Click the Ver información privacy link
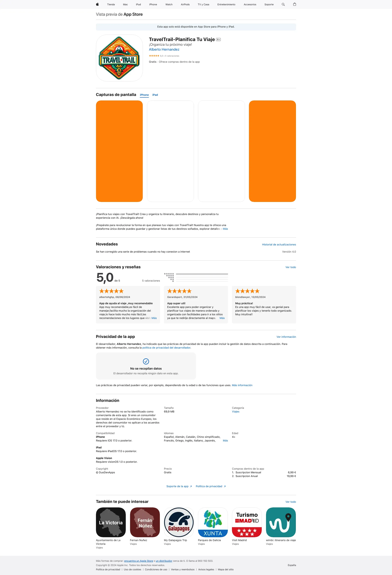Viewport: 392px width, 575px height. click(x=286, y=337)
